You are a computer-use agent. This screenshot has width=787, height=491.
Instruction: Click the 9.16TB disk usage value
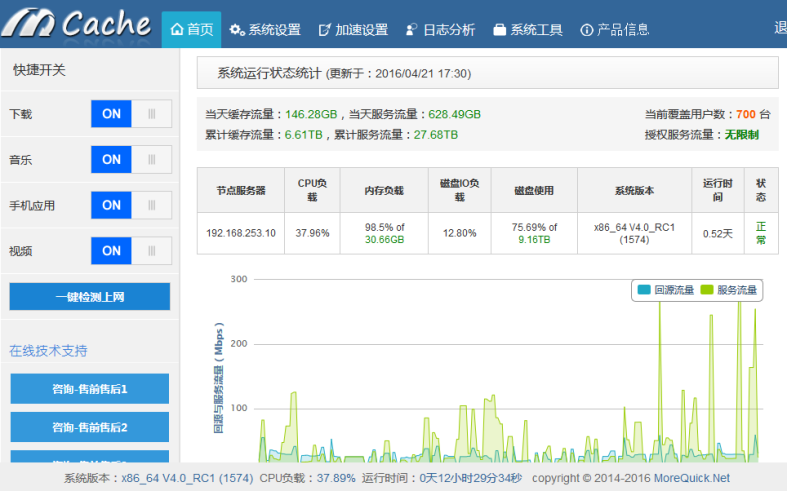click(x=534, y=240)
